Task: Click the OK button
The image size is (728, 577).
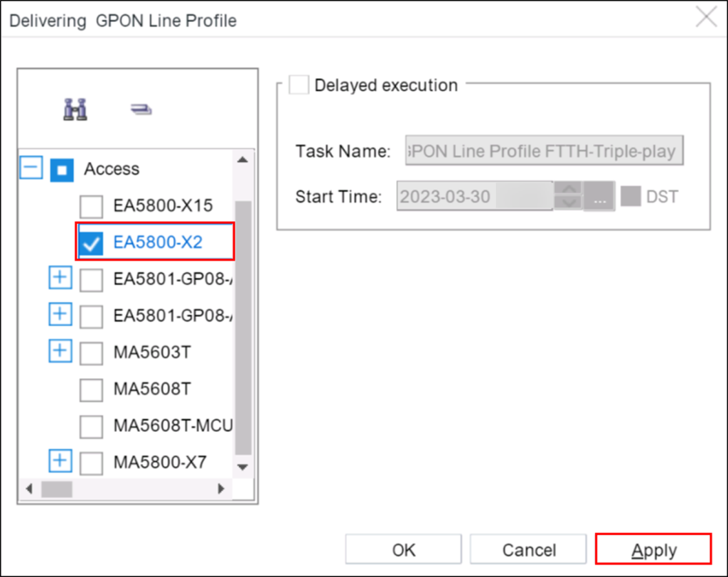Action: pos(403,549)
